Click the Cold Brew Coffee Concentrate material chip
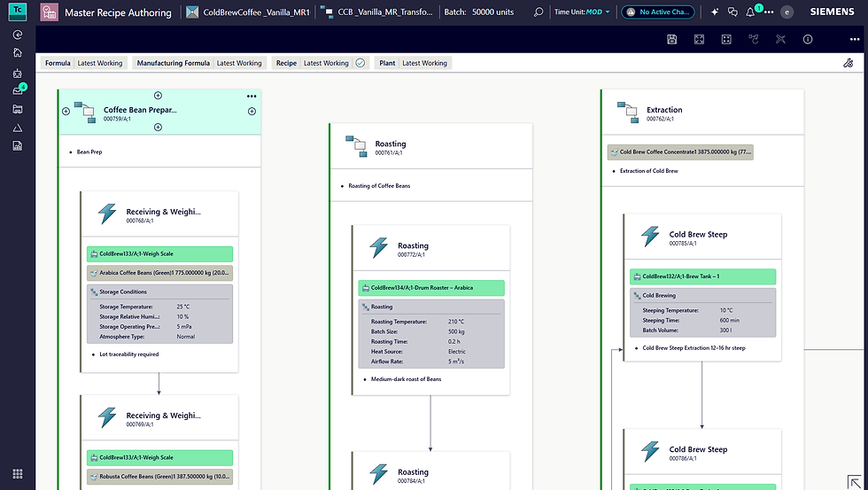This screenshot has height=490, width=868. coord(680,152)
